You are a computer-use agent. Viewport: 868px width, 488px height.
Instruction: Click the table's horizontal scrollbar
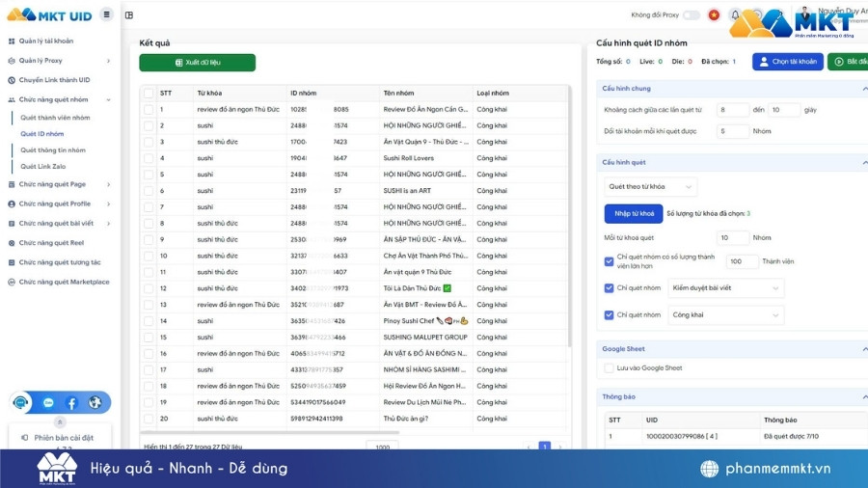pos(270,433)
